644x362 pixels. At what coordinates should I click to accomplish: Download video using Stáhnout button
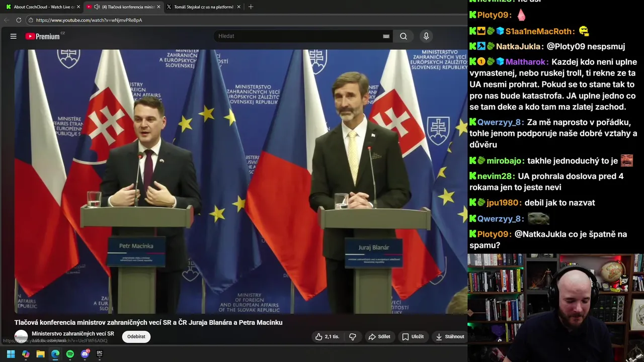click(450, 337)
